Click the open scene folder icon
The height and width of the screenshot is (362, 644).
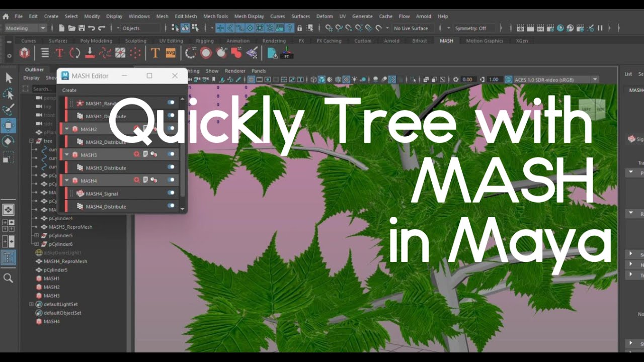(71, 28)
